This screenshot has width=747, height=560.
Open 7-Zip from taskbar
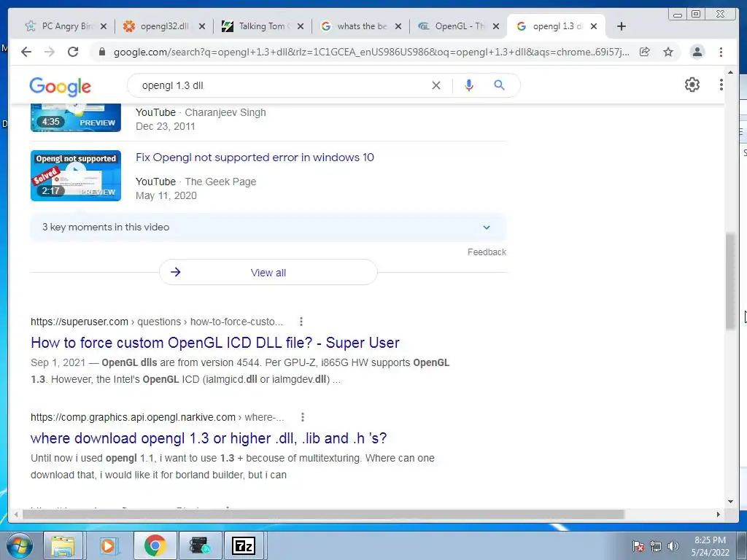click(244, 545)
